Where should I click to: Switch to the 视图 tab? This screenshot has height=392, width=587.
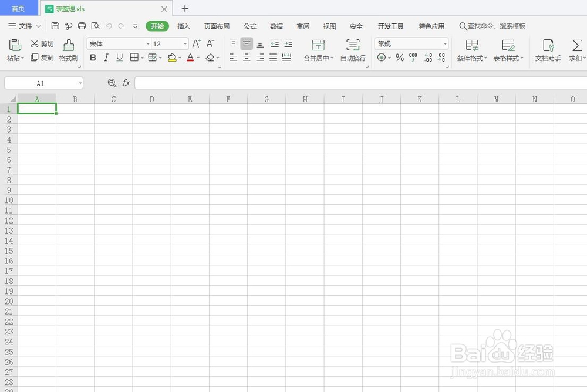click(x=329, y=26)
